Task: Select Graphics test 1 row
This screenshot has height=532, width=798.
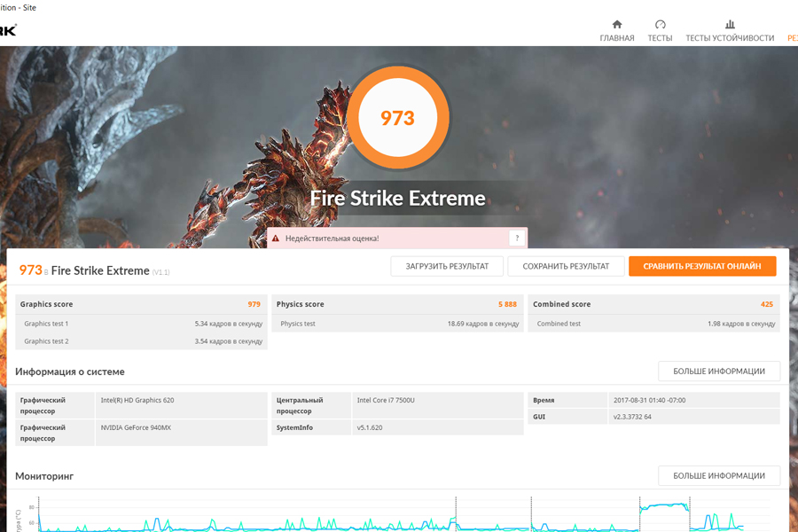Action: 142,324
